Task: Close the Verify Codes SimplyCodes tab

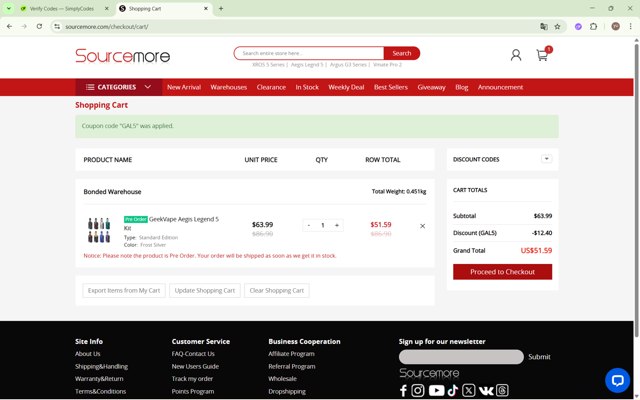Action: coord(107,9)
